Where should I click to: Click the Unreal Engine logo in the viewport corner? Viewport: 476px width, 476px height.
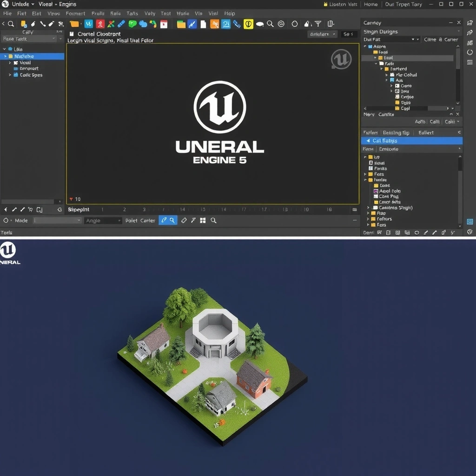tap(341, 59)
